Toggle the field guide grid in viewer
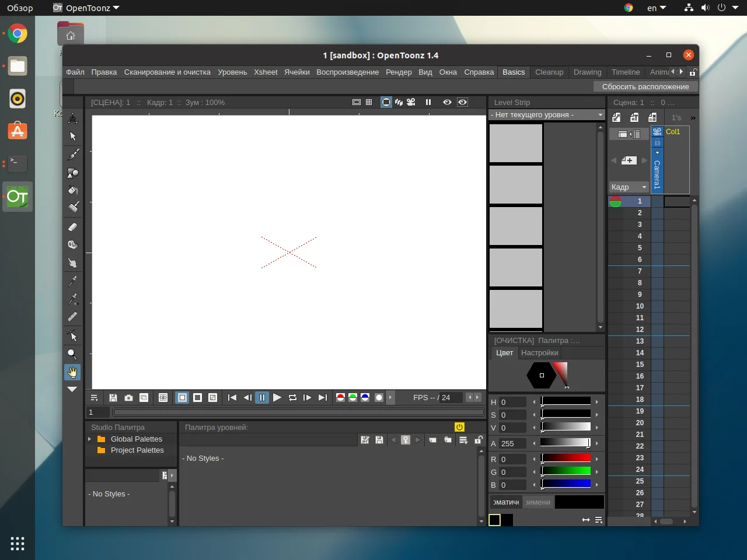 pyautogui.click(x=369, y=102)
